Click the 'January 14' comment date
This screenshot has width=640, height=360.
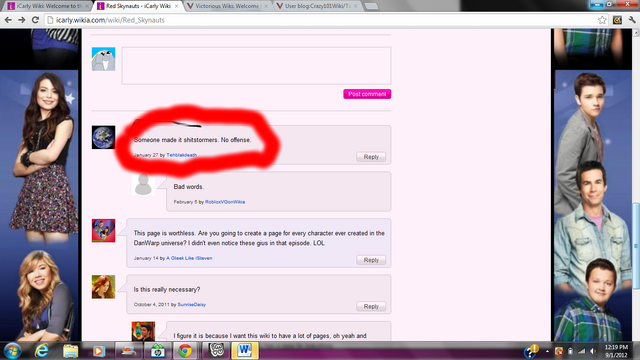[x=146, y=258]
